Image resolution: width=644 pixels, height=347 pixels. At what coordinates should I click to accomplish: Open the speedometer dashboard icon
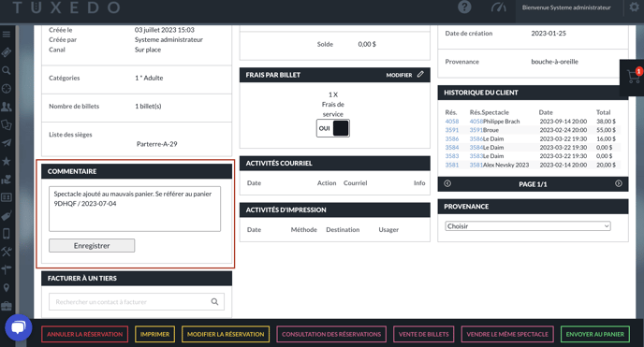tap(499, 7)
